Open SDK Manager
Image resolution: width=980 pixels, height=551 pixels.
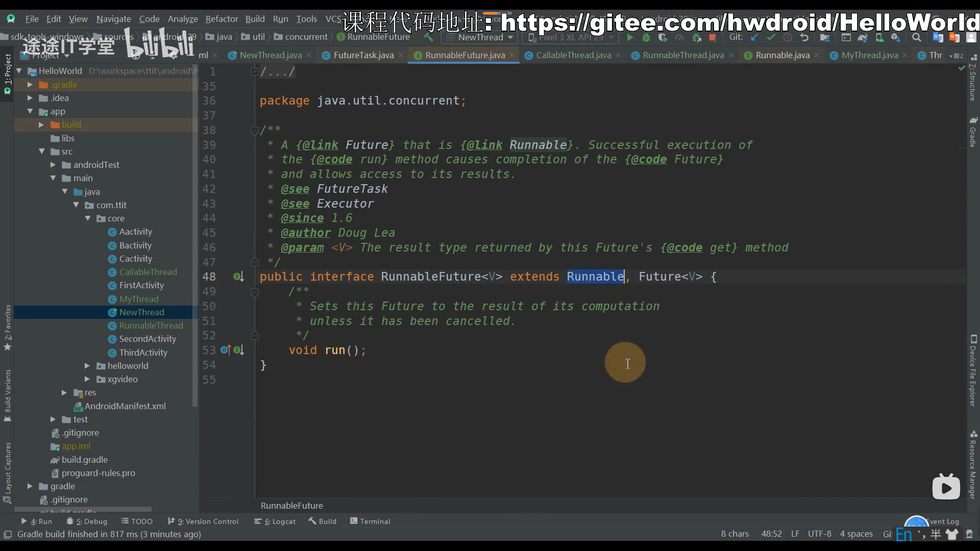pyautogui.click(x=895, y=37)
